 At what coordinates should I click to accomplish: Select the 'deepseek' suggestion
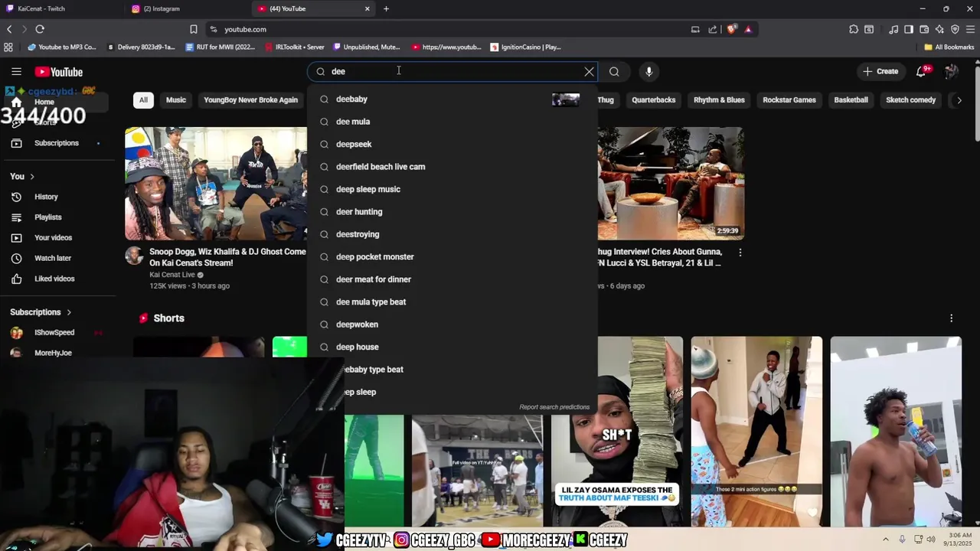452,144
